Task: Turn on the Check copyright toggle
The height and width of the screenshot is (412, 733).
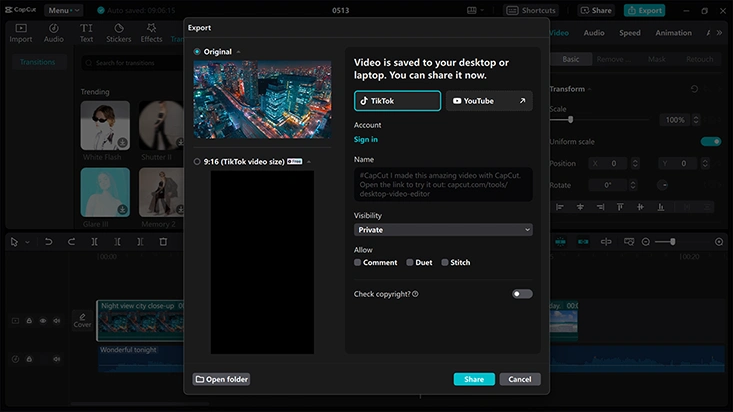Action: pos(522,294)
